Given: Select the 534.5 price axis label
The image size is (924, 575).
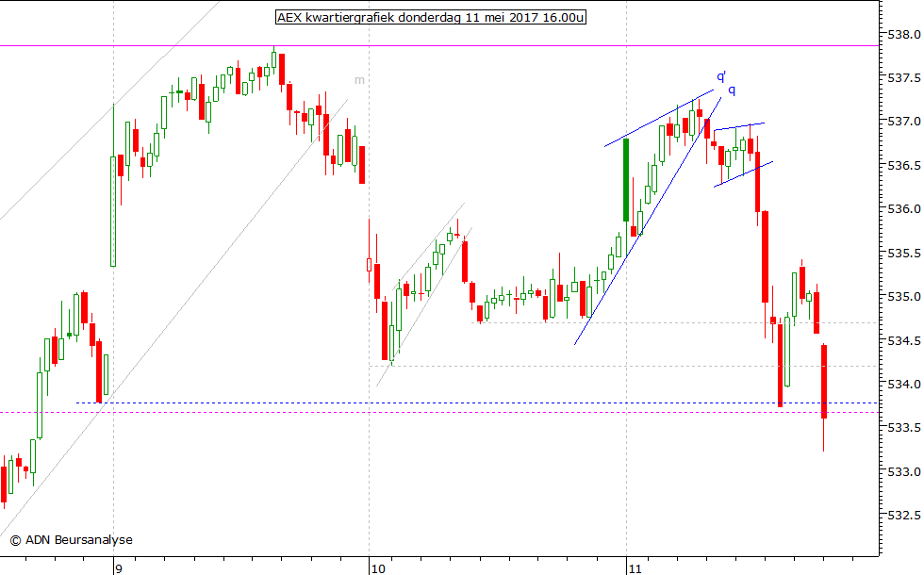Looking at the screenshot, I should (904, 340).
